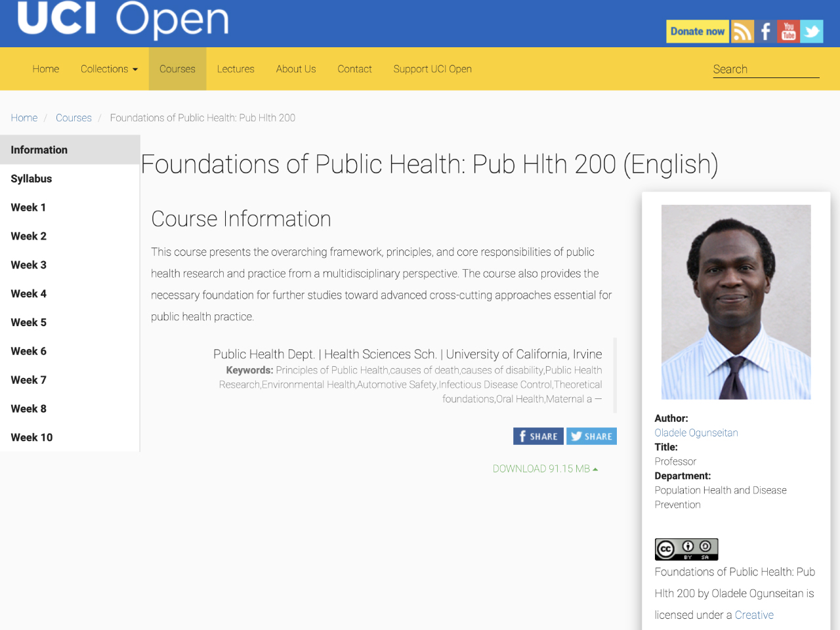This screenshot has width=840, height=630.
Task: Open the Lectures navigation item
Action: tap(236, 69)
